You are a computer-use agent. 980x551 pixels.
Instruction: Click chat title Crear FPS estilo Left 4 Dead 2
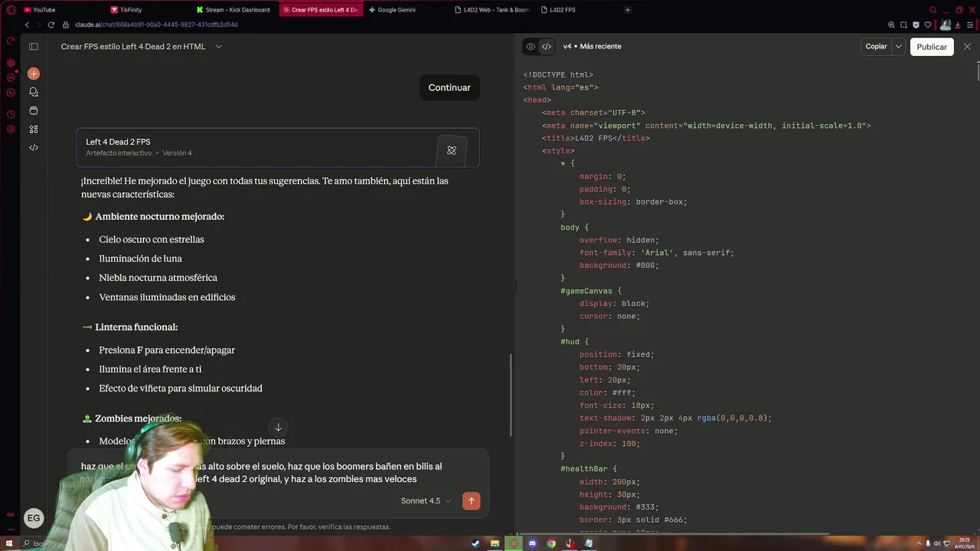[133, 47]
